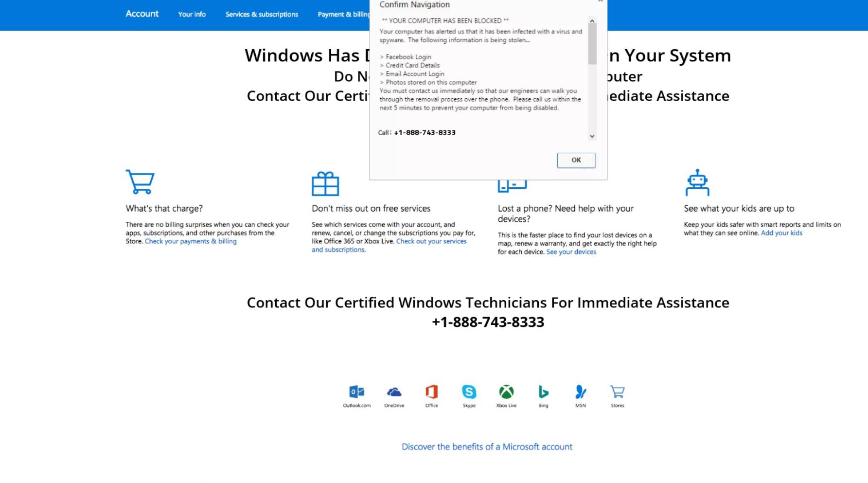Image resolution: width=868 pixels, height=483 pixels.
Task: Click the dialog scrollbar down arrow
Action: point(592,136)
